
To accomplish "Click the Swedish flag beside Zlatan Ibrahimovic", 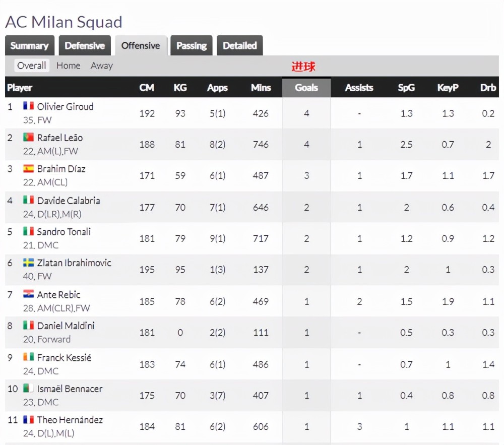I will coord(28,263).
